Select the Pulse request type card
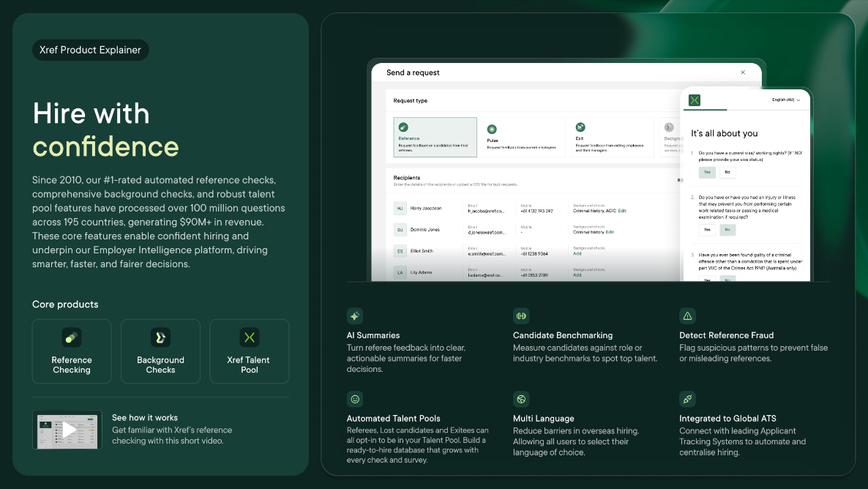The image size is (868, 489). tap(524, 138)
